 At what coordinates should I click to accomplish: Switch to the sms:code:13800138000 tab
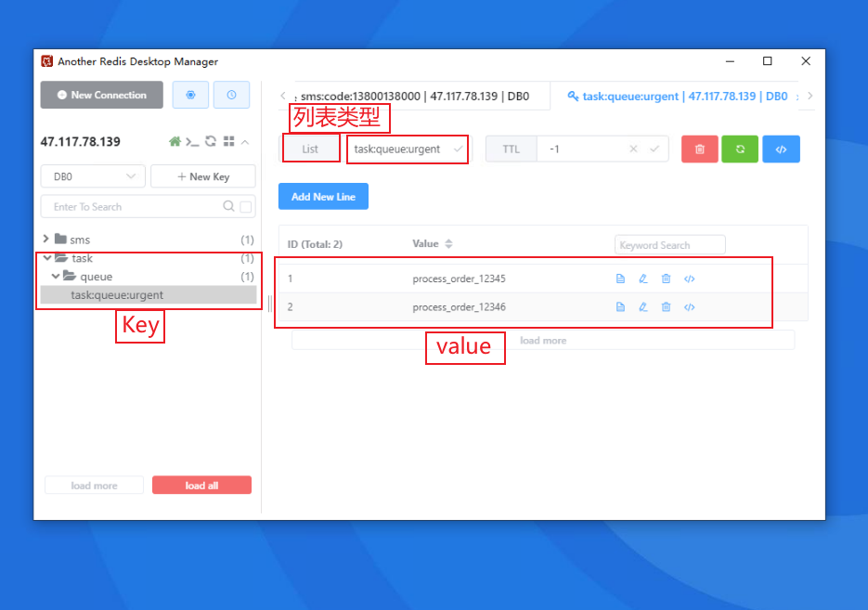415,97
